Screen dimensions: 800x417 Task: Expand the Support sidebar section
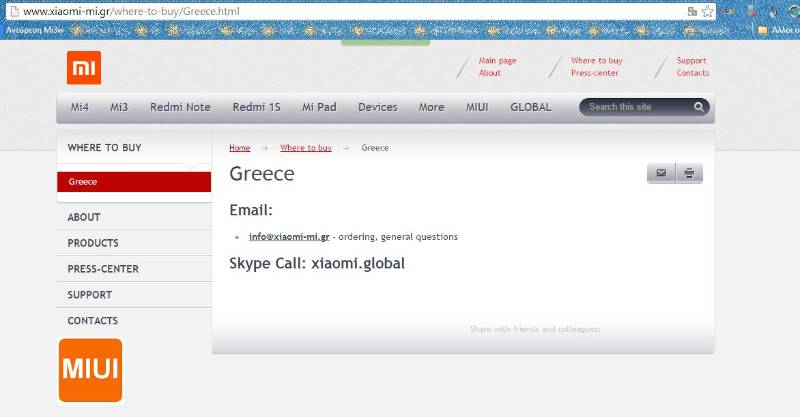click(x=90, y=295)
